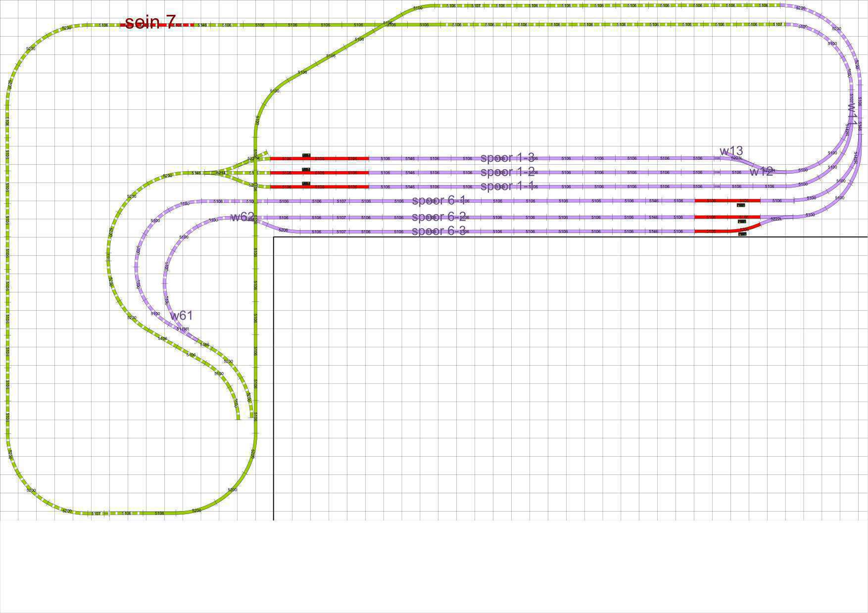The width and height of the screenshot is (868, 613).
Task: Click the "w12" turnout label
Action: 761,172
